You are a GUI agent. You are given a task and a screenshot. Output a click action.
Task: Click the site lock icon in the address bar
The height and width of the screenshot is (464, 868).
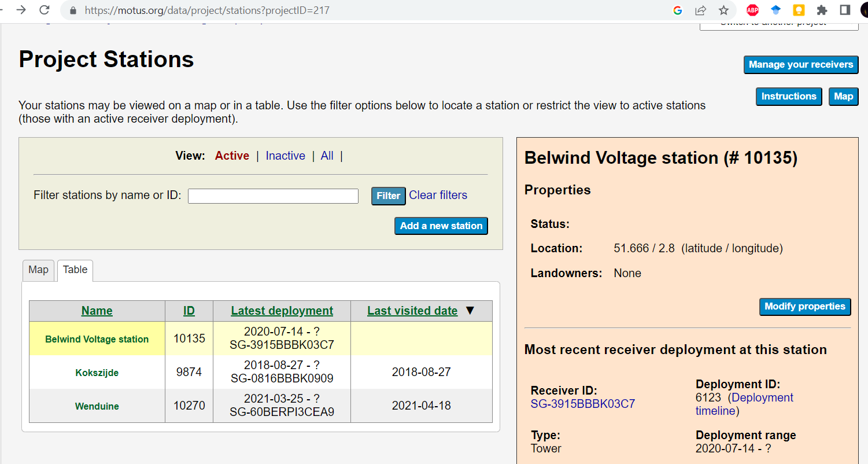(73, 10)
